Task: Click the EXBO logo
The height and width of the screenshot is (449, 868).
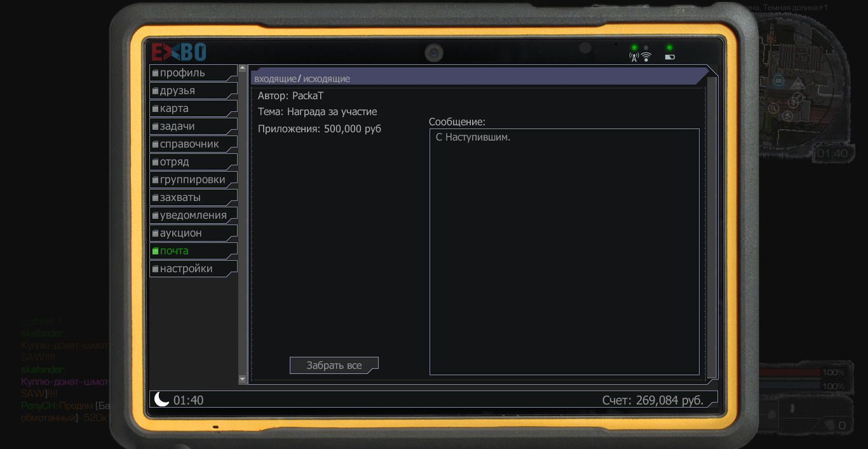Action: (x=179, y=52)
